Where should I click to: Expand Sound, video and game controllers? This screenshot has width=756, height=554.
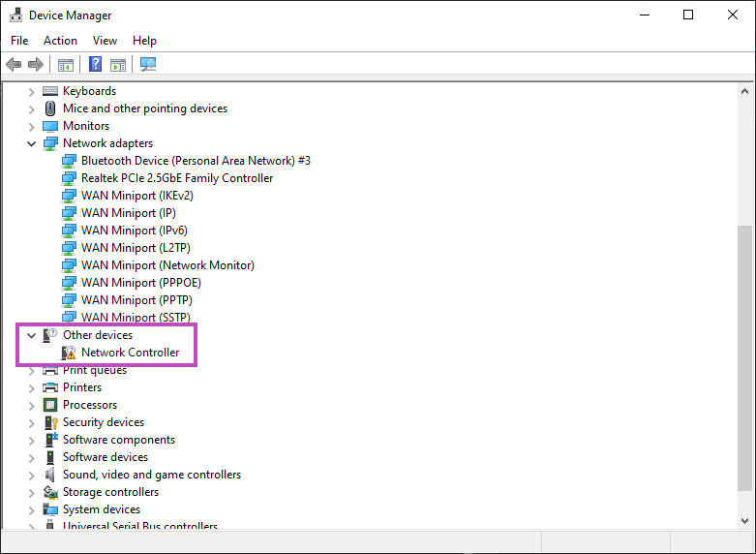point(31,476)
